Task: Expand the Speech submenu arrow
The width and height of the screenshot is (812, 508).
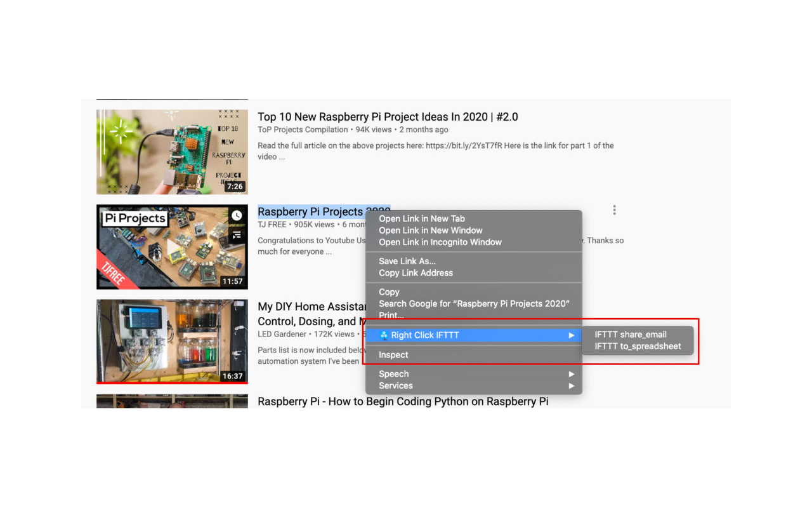Action: (x=572, y=374)
